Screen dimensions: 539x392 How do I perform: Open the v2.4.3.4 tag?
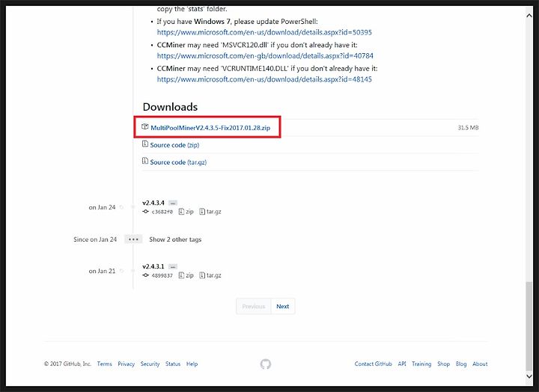click(153, 203)
